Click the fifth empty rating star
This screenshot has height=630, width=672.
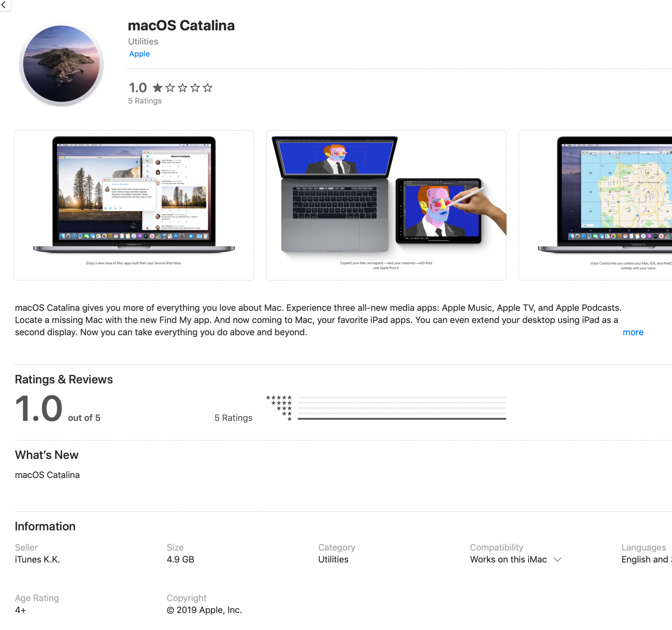pos(208,88)
